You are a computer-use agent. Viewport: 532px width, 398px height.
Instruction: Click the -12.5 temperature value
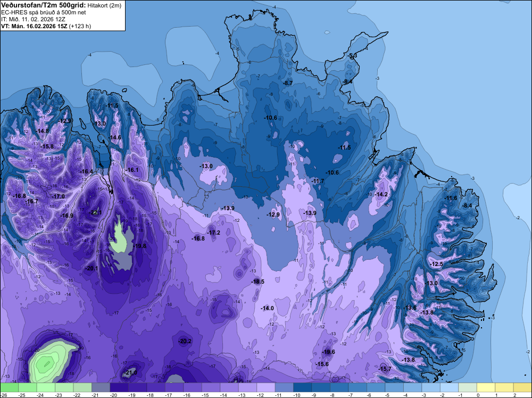[437, 264]
